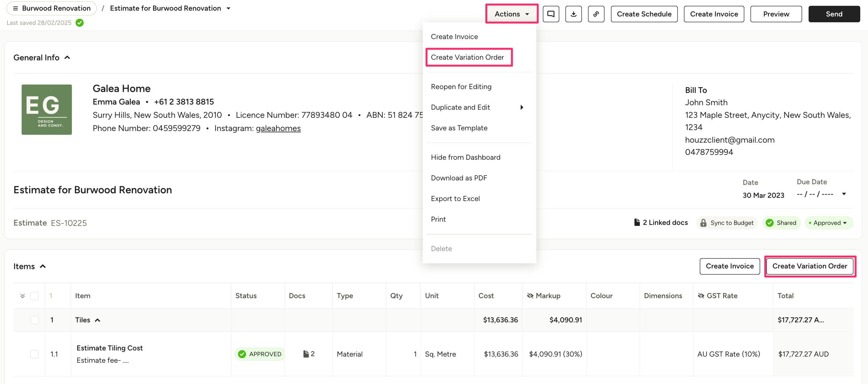Open the Approved status dropdown
Viewport: 868px width, 384px height.
point(829,223)
